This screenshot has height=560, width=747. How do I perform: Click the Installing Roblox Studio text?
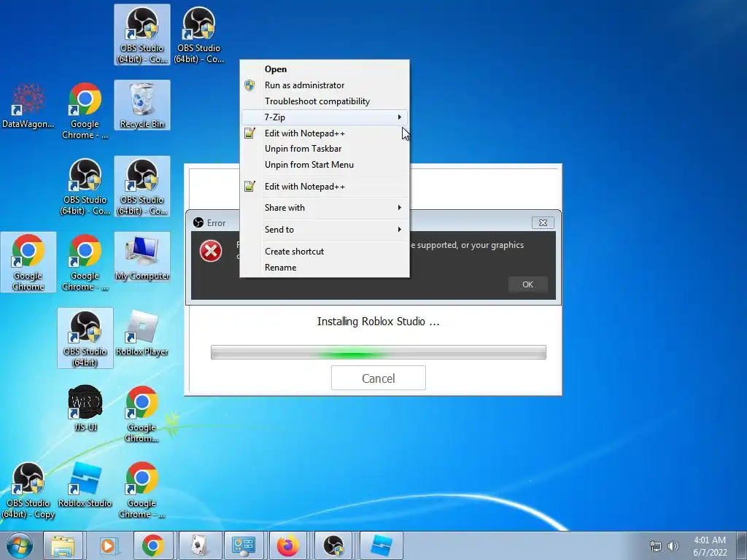(x=379, y=322)
